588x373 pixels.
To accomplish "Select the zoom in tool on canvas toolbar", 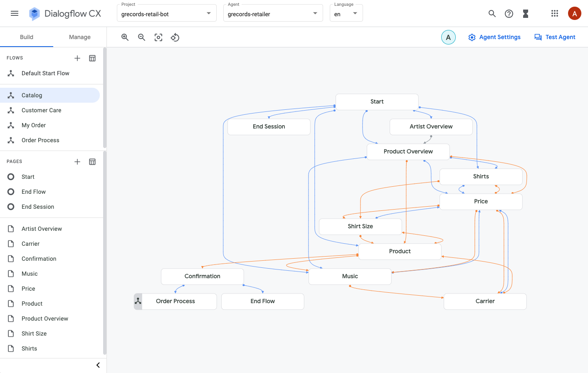I will [125, 37].
